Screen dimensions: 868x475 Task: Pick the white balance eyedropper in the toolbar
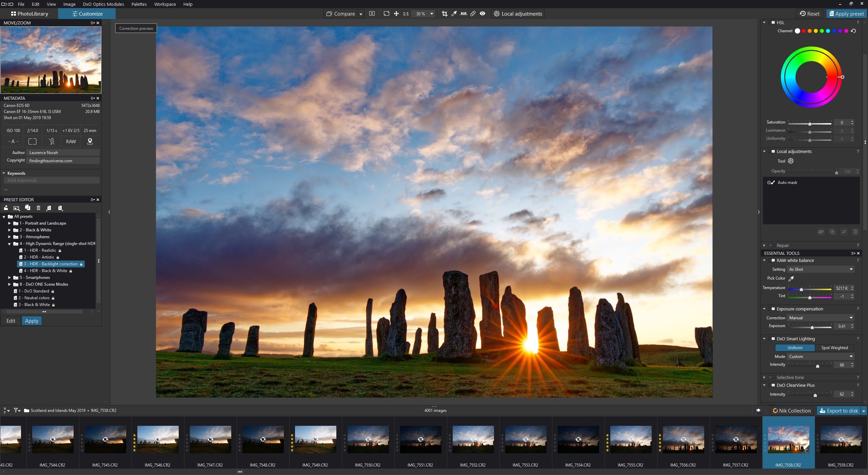tap(454, 14)
